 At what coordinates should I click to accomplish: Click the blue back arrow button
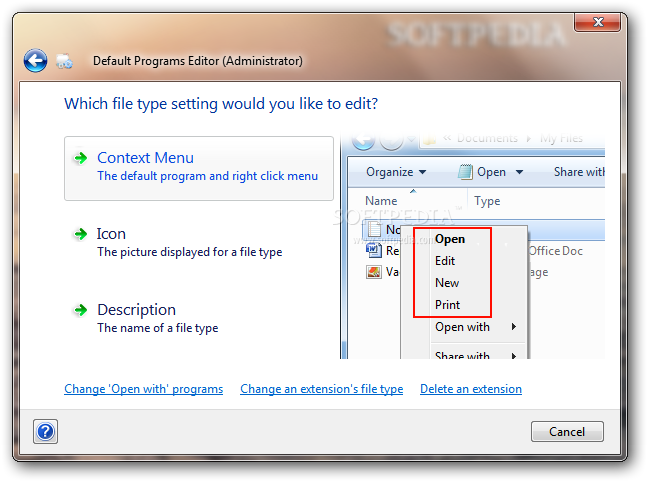(35, 61)
